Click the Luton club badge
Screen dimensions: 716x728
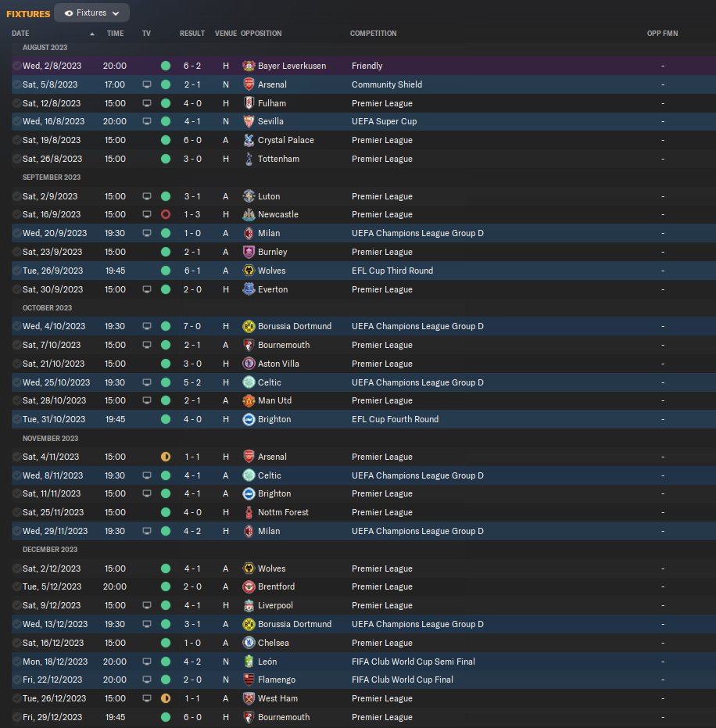pos(249,196)
